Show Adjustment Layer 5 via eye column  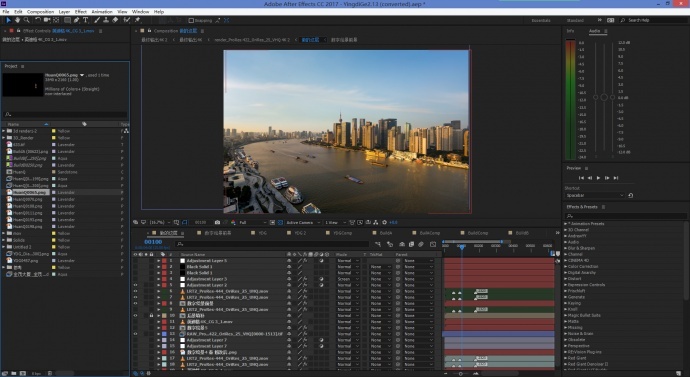(x=135, y=260)
